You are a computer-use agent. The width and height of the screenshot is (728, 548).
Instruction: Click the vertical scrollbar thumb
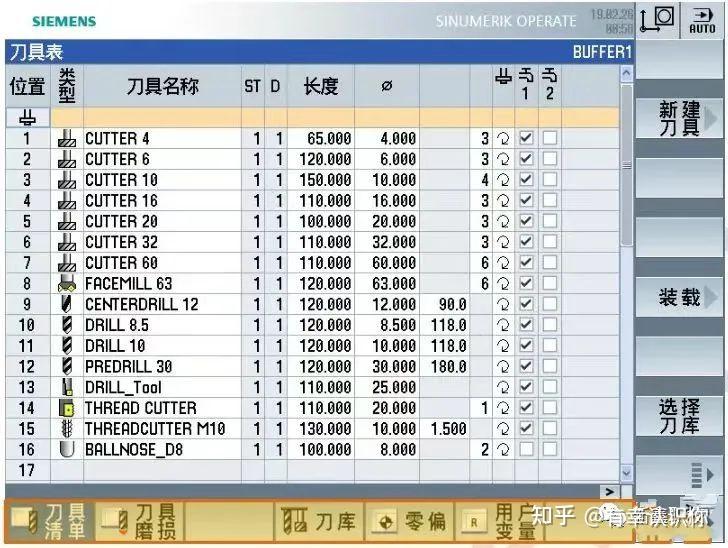point(626,165)
